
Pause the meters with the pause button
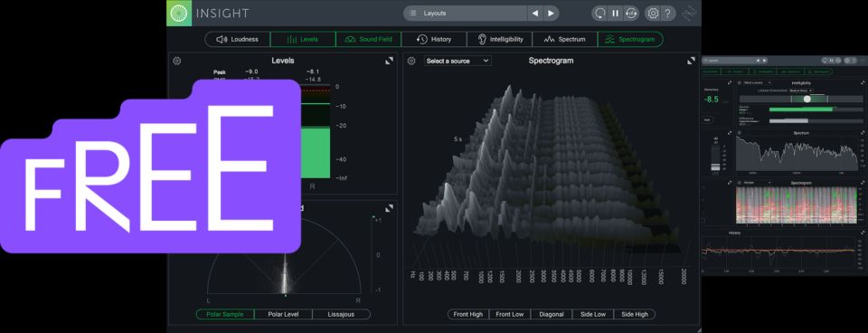[x=615, y=14]
